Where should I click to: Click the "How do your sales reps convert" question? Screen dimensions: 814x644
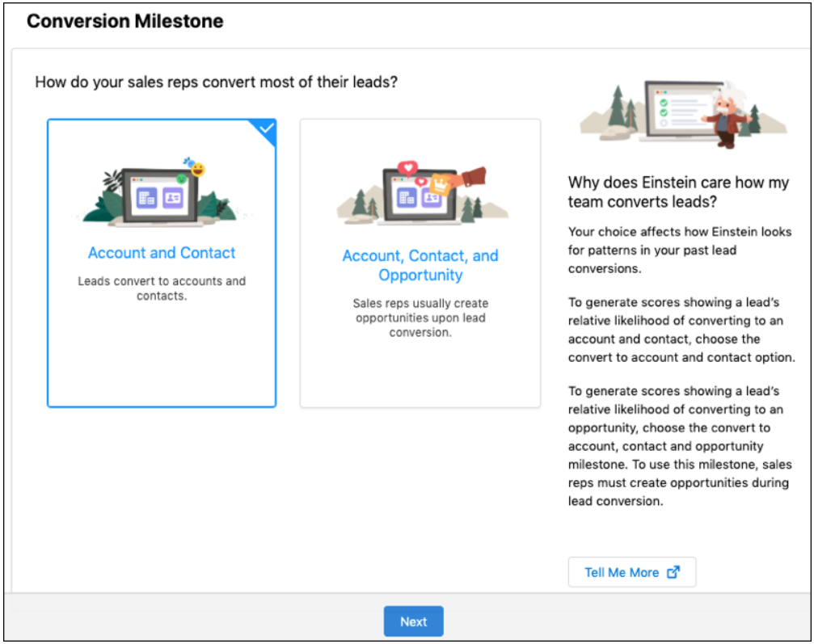(x=216, y=82)
